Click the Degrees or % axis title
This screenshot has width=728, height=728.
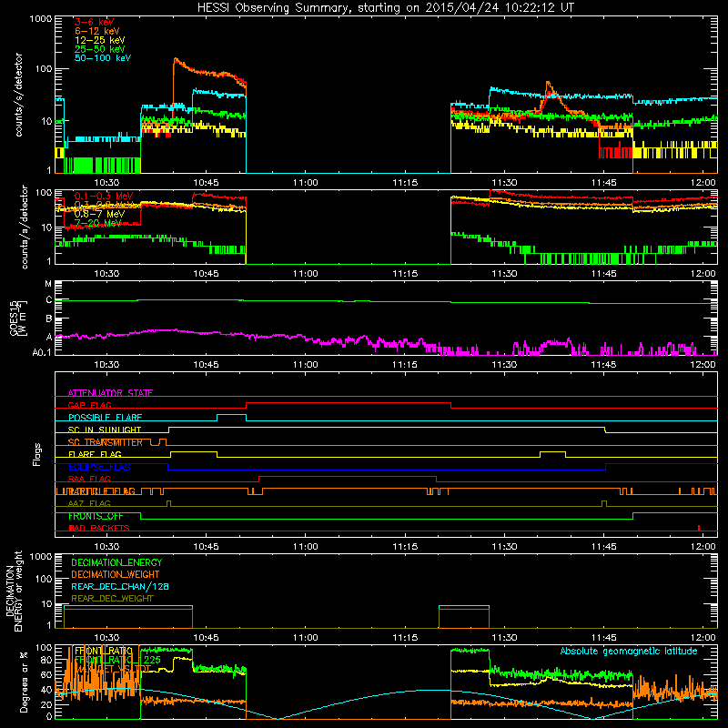click(x=24, y=682)
